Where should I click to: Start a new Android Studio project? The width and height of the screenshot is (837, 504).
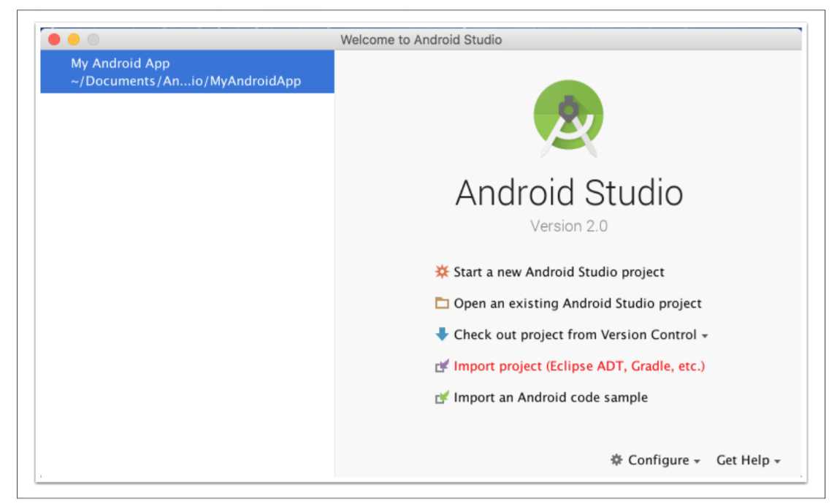pyautogui.click(x=558, y=272)
